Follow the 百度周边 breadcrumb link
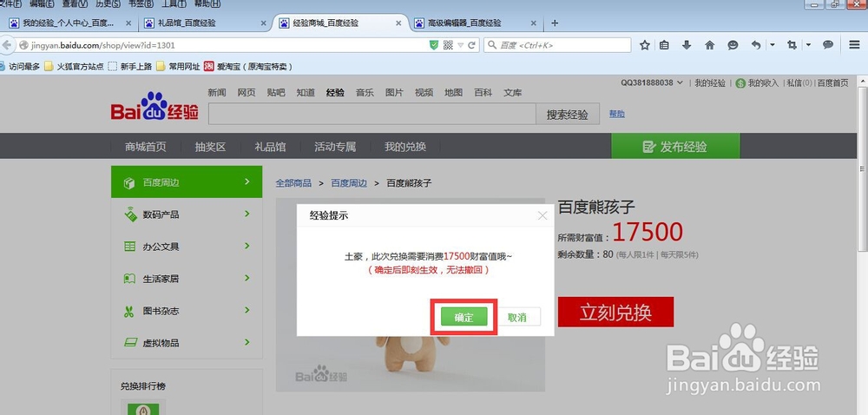Image resolution: width=868 pixels, height=415 pixels. (x=349, y=183)
